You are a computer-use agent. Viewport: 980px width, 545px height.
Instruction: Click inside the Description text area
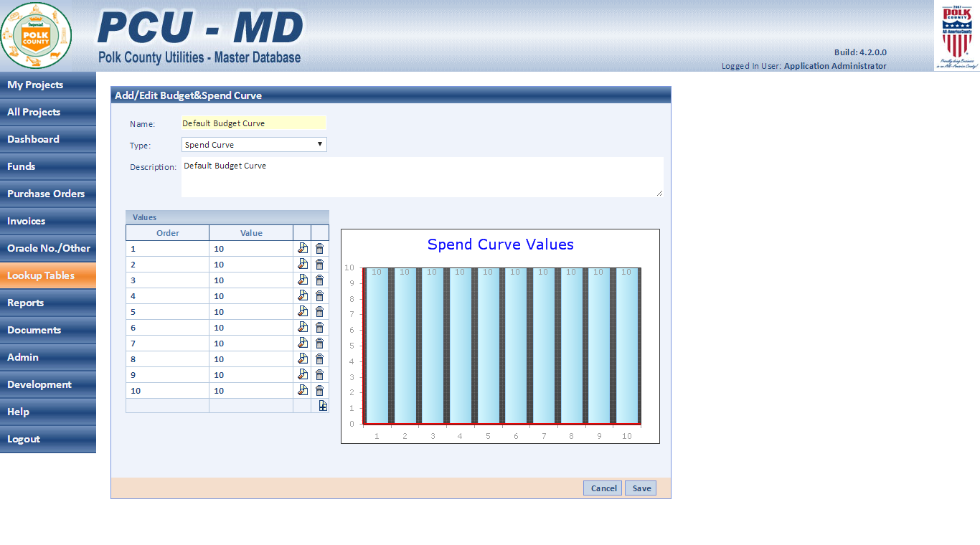click(422, 177)
